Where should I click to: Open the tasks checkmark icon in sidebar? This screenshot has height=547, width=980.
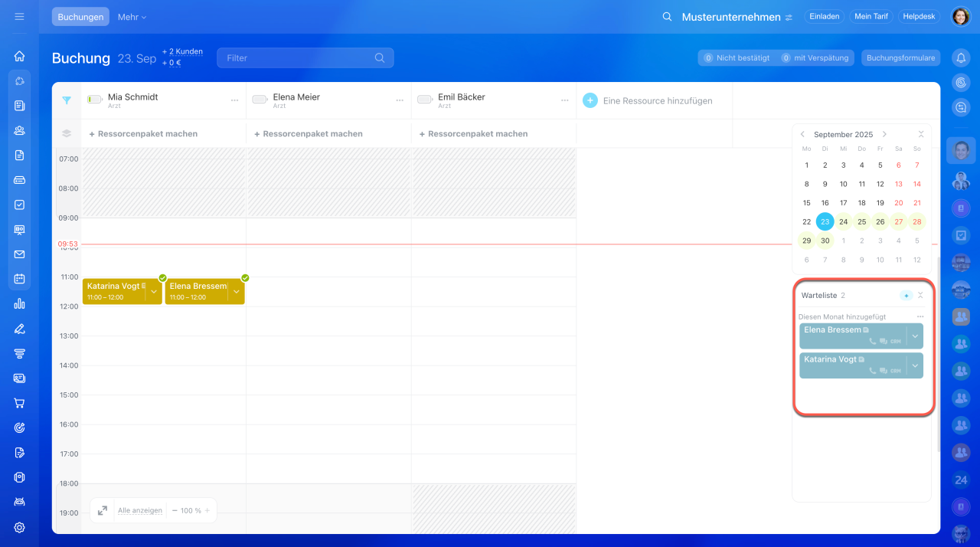19,205
